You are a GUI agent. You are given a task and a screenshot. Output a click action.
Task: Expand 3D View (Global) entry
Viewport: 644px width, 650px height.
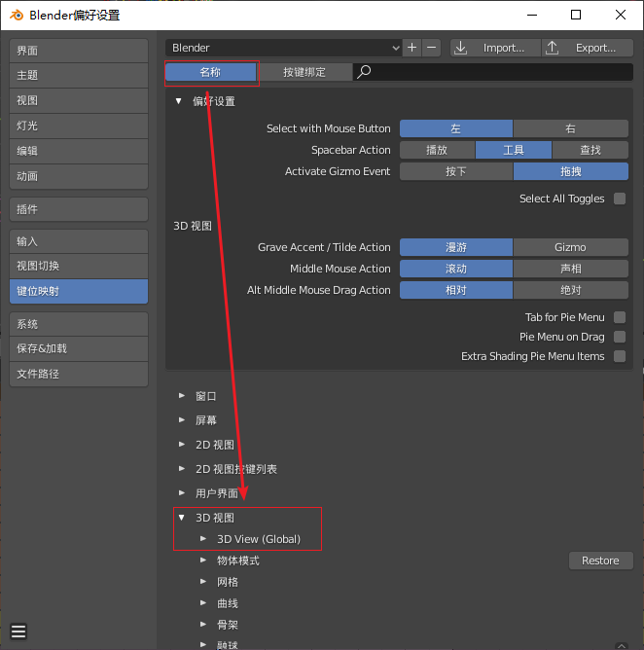[203, 539]
